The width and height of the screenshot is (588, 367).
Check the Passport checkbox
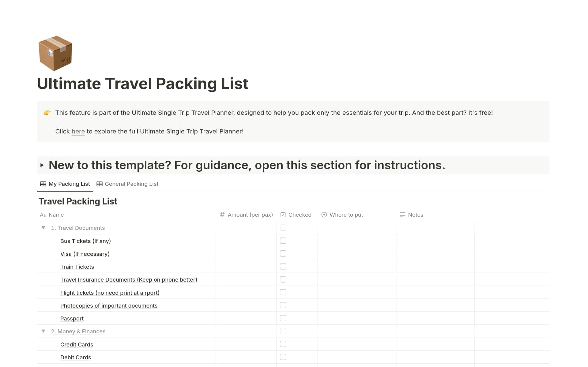(283, 318)
